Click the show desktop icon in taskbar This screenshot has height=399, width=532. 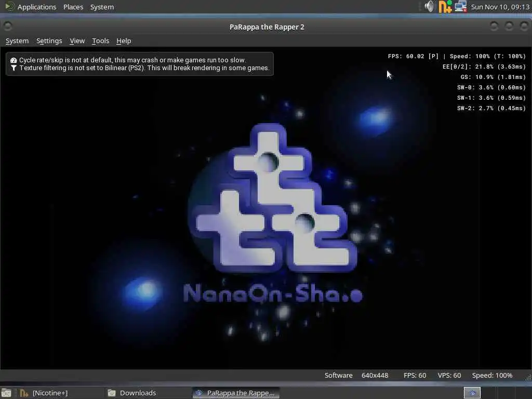click(x=6, y=393)
